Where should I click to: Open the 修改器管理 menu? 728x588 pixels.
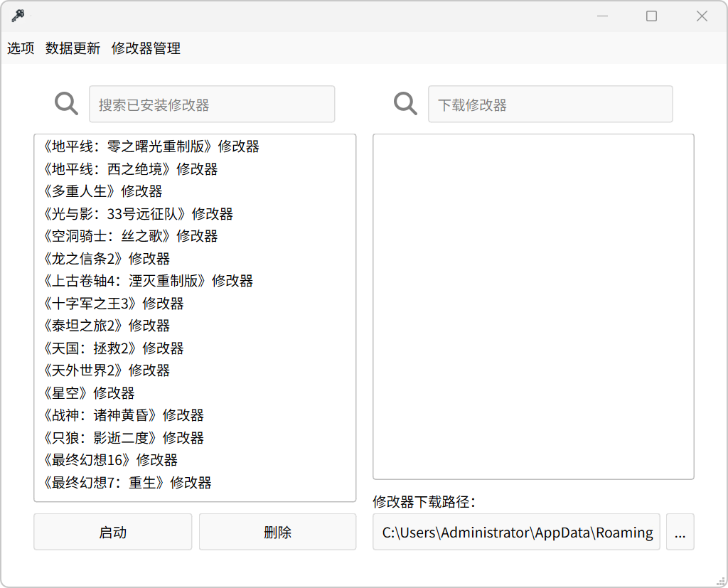146,48
